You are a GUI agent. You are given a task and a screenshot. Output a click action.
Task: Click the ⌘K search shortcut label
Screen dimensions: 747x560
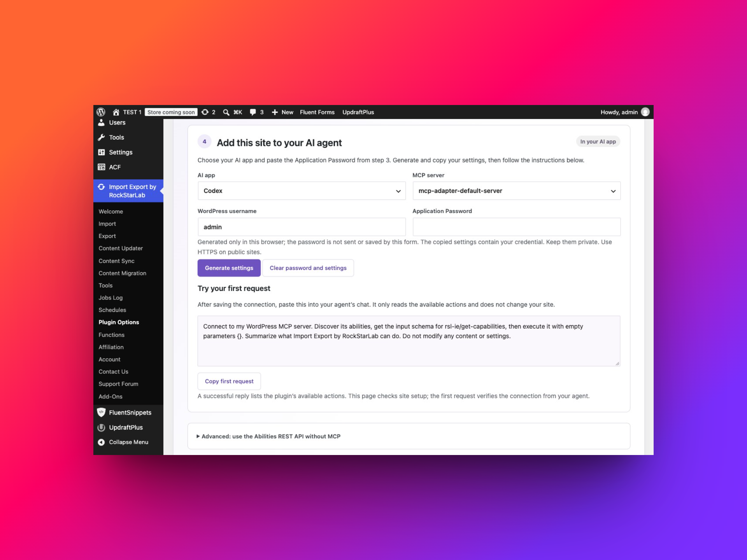tap(238, 112)
